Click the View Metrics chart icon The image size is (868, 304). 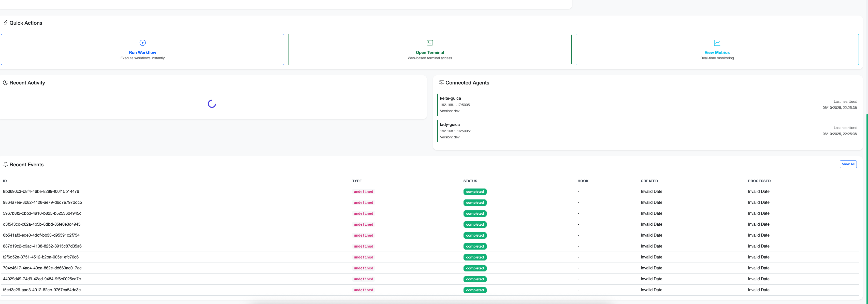coord(717,43)
